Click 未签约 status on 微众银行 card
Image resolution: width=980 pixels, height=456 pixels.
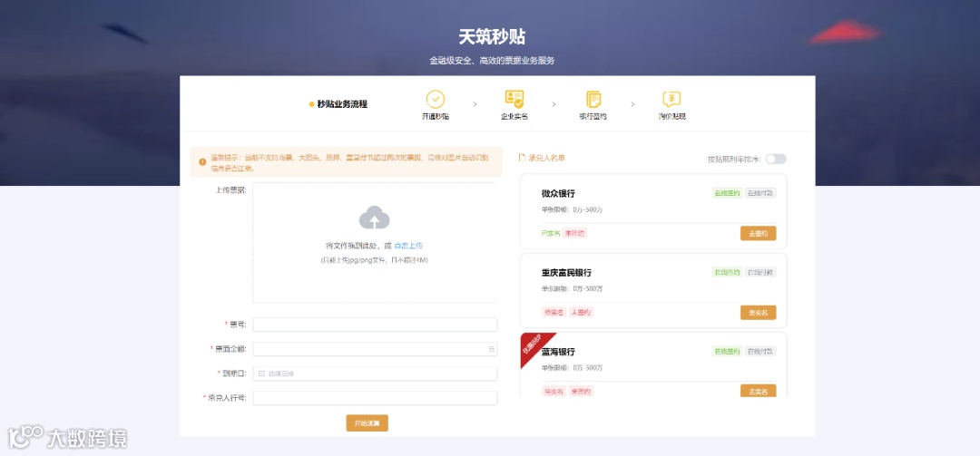tap(574, 233)
